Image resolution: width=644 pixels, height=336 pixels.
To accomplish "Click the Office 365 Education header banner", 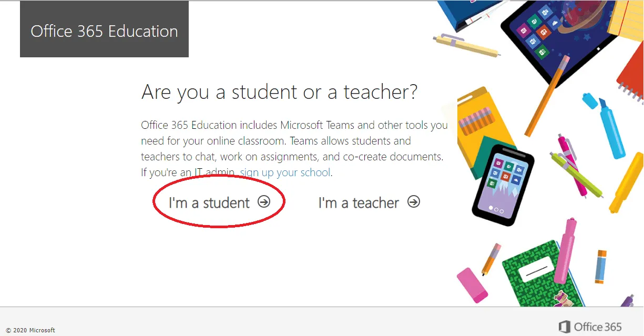I will [104, 31].
